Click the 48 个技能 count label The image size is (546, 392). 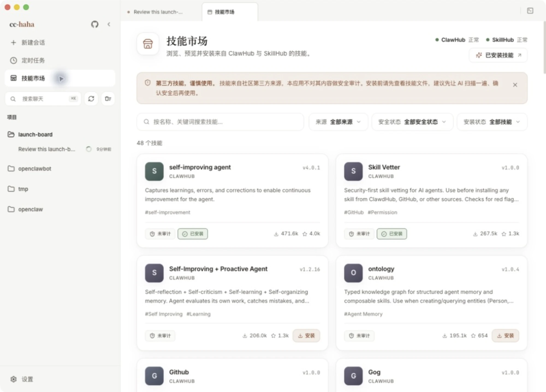(150, 143)
